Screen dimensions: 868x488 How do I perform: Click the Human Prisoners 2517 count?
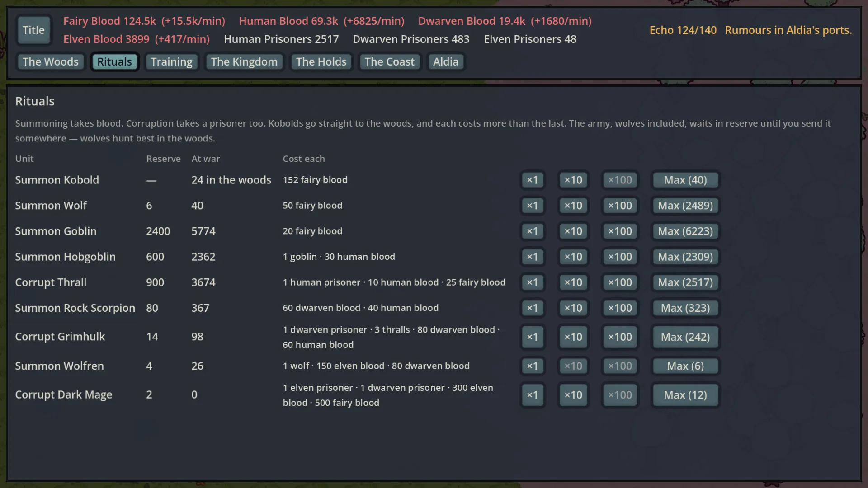(281, 39)
